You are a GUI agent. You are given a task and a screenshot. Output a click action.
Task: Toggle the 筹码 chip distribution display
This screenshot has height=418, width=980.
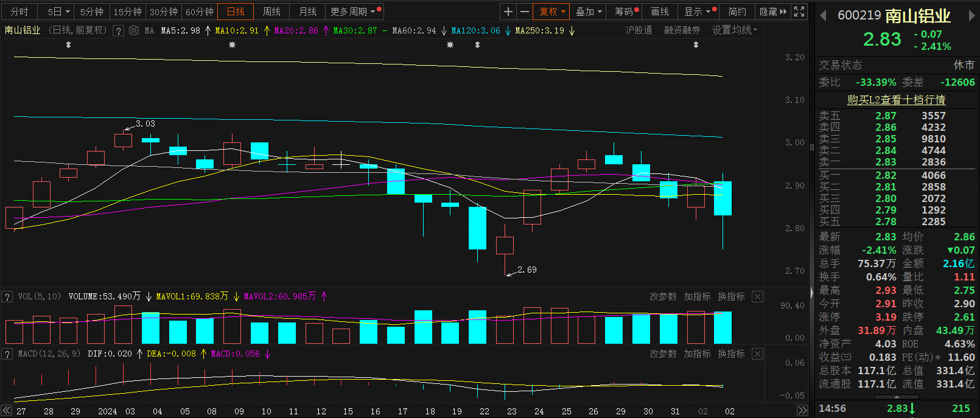point(626,12)
